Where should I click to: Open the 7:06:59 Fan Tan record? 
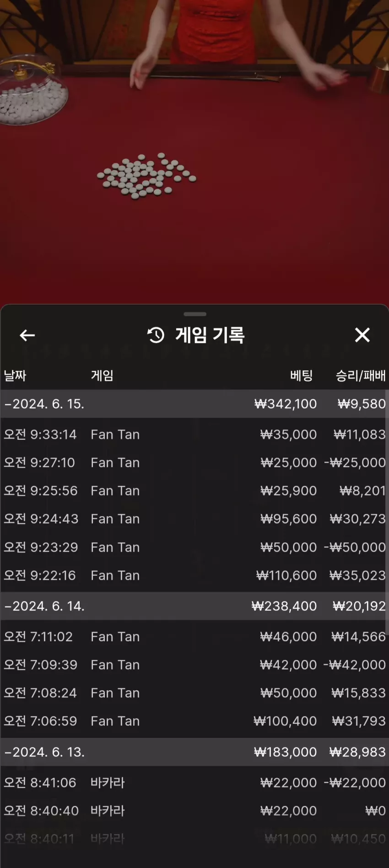click(x=194, y=721)
